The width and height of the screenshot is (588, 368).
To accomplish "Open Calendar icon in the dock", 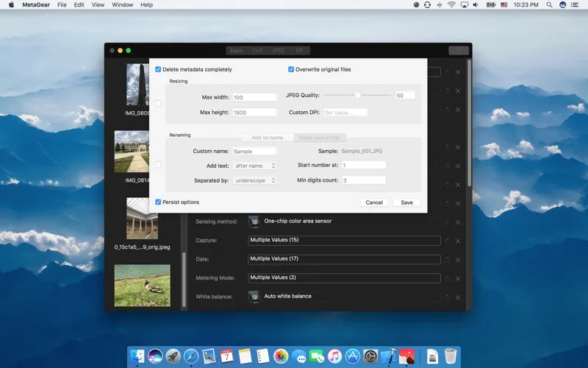I will click(x=227, y=356).
